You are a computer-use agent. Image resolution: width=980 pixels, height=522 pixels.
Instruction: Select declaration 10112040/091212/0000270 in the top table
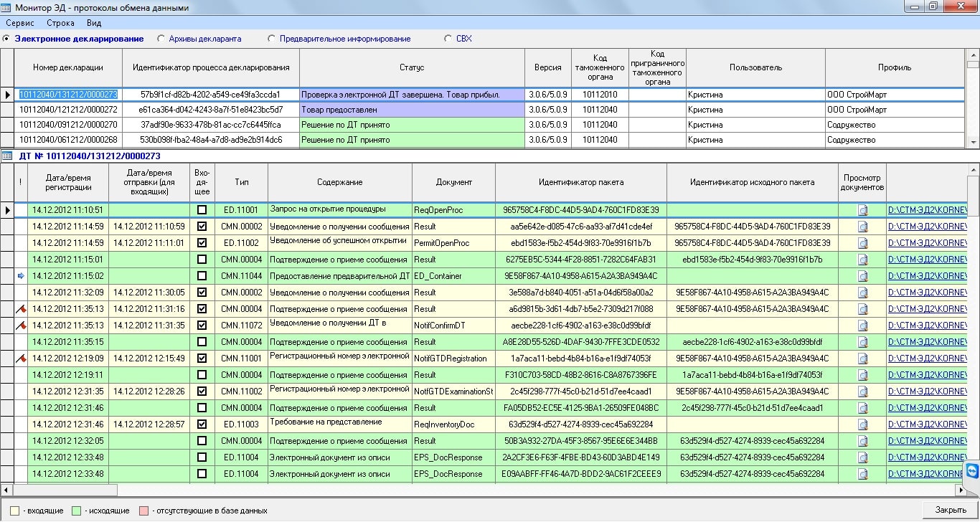(x=68, y=125)
